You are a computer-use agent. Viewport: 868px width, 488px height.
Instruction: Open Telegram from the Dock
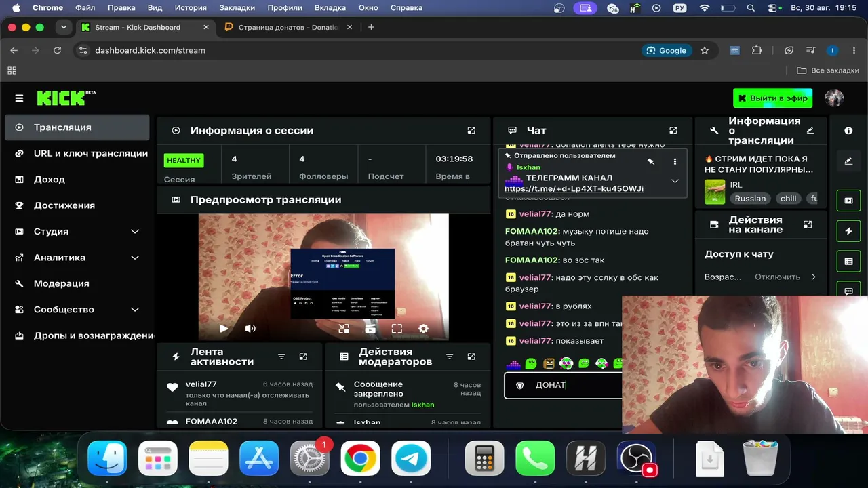tap(411, 460)
